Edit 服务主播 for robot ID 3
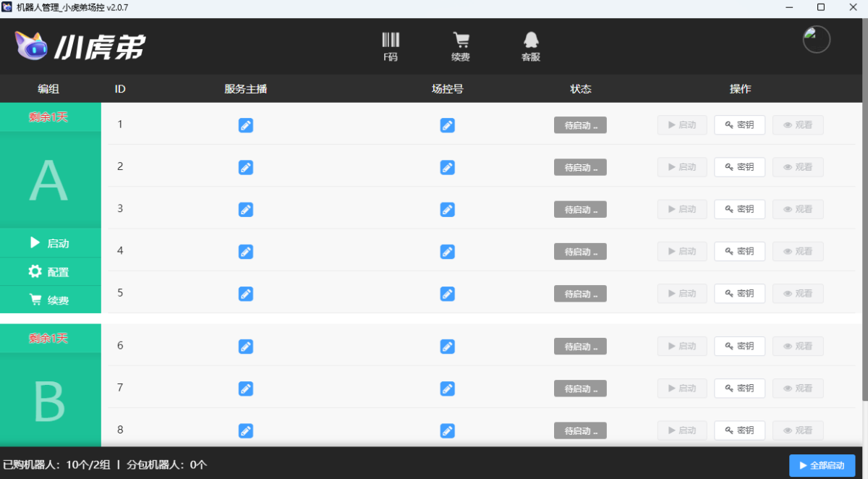This screenshot has width=868, height=479. [246, 210]
